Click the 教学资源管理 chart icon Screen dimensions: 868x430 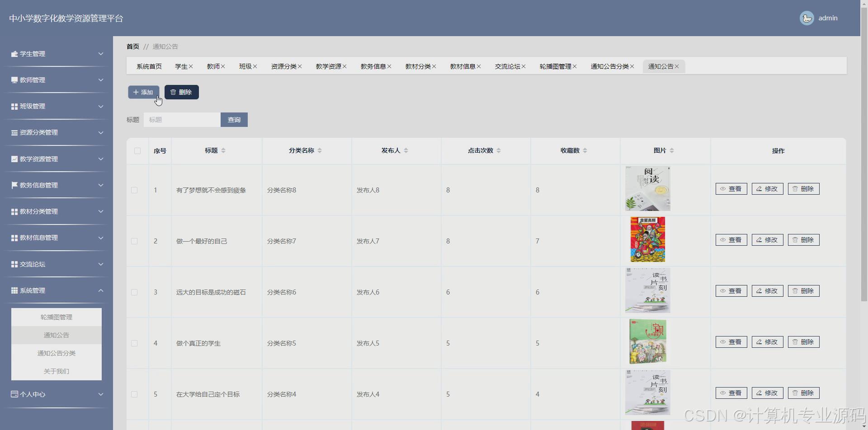coord(14,159)
